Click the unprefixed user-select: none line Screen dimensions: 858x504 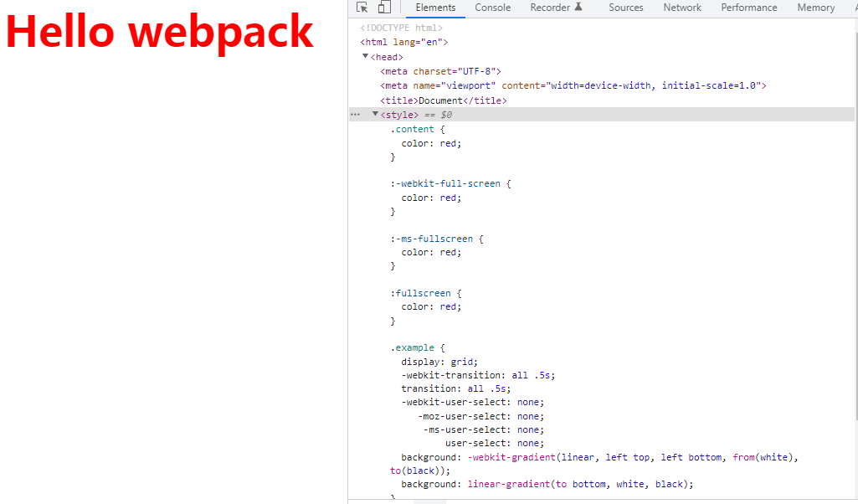[x=495, y=443]
